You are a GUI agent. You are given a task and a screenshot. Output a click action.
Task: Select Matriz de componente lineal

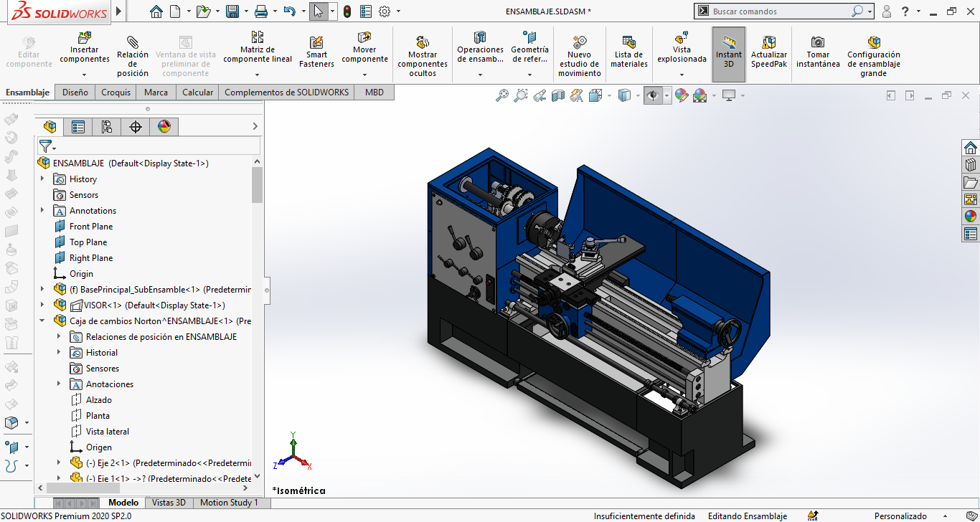[x=258, y=47]
